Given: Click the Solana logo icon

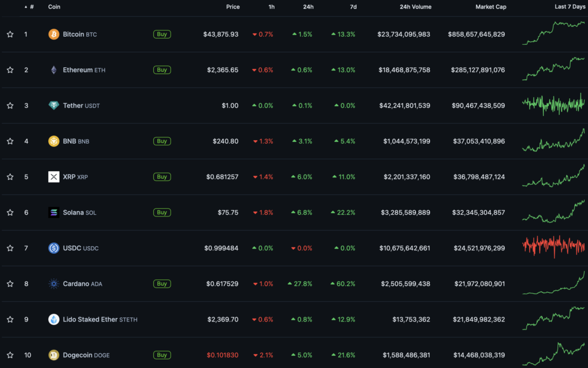Looking at the screenshot, I should tap(53, 212).
